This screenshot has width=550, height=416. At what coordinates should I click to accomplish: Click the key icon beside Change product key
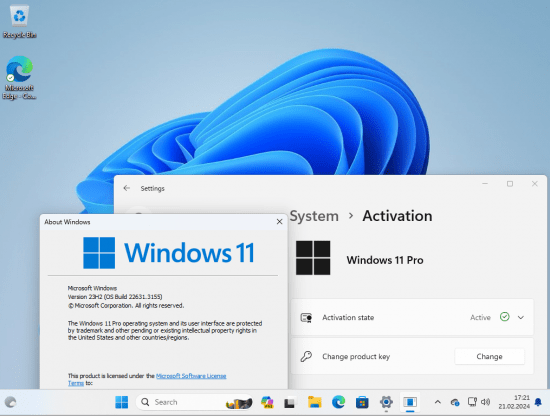coord(306,356)
